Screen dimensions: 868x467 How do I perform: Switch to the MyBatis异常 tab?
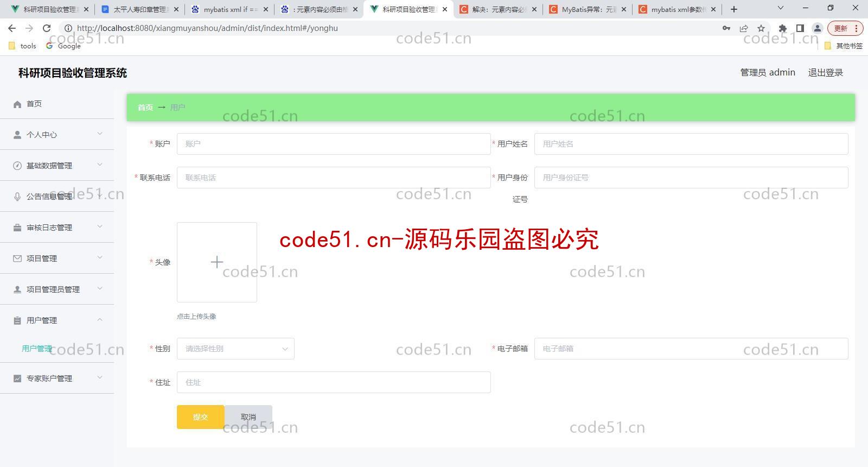coord(587,9)
